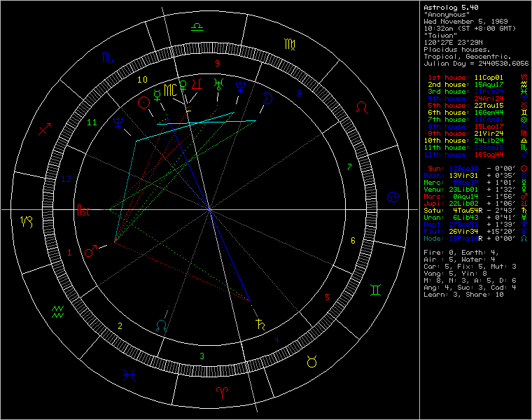Viewport: 532px width, 420px height.
Task: Select the 'Fire: 0, Earth: 4,' summary line
Action: point(461,253)
